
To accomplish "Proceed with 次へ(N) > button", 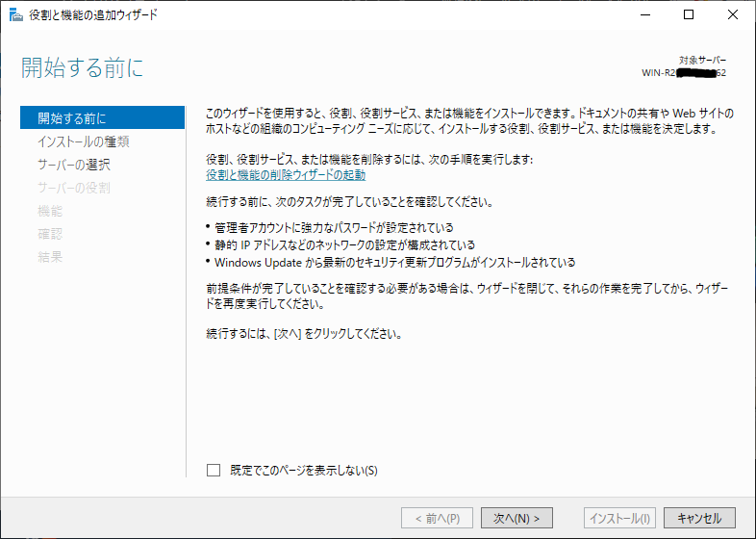I will (517, 518).
